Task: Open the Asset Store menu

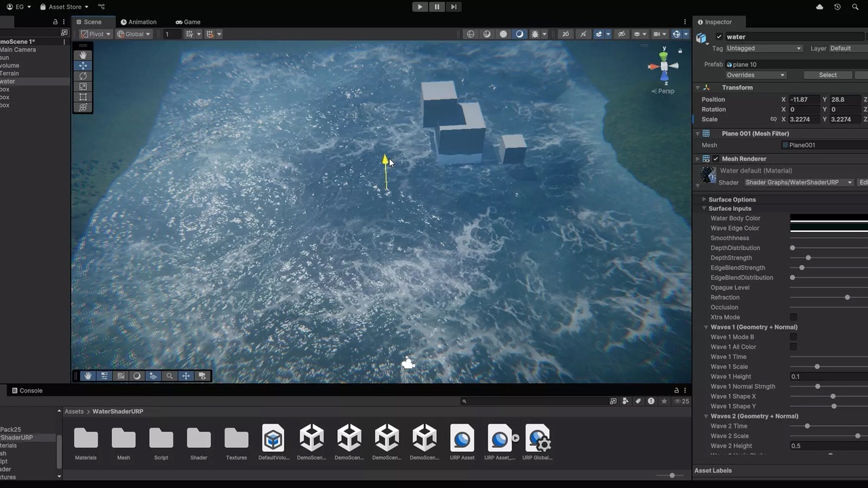Action: 64,7
